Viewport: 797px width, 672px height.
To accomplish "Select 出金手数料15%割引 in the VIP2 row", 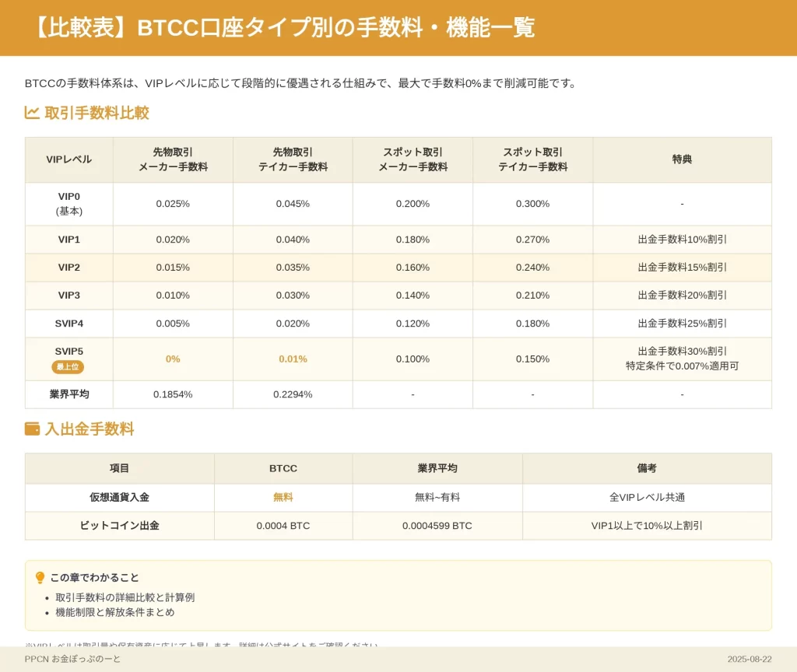I will 682,268.
